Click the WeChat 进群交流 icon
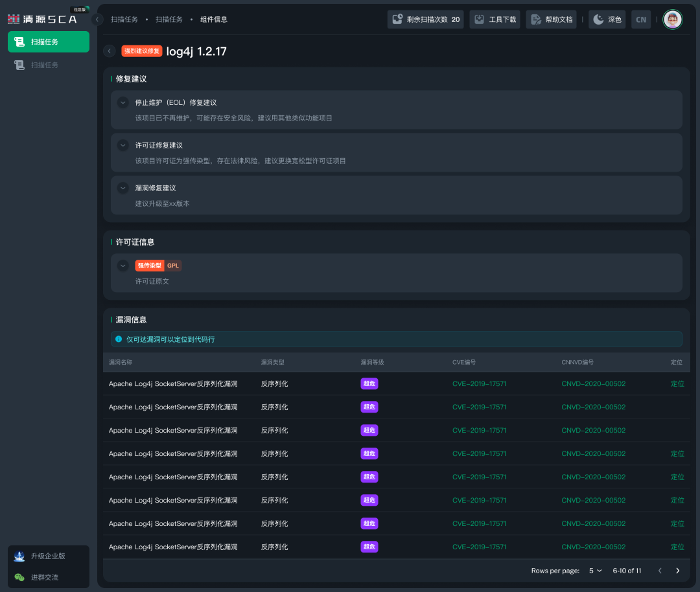The width and height of the screenshot is (700, 592). 19,577
